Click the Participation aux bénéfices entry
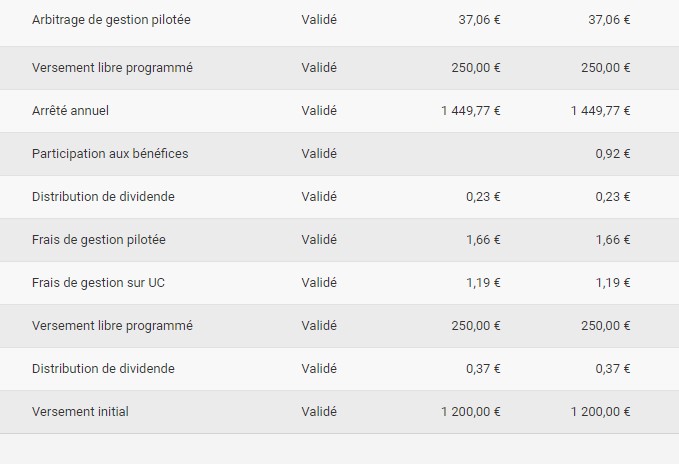 coord(110,154)
